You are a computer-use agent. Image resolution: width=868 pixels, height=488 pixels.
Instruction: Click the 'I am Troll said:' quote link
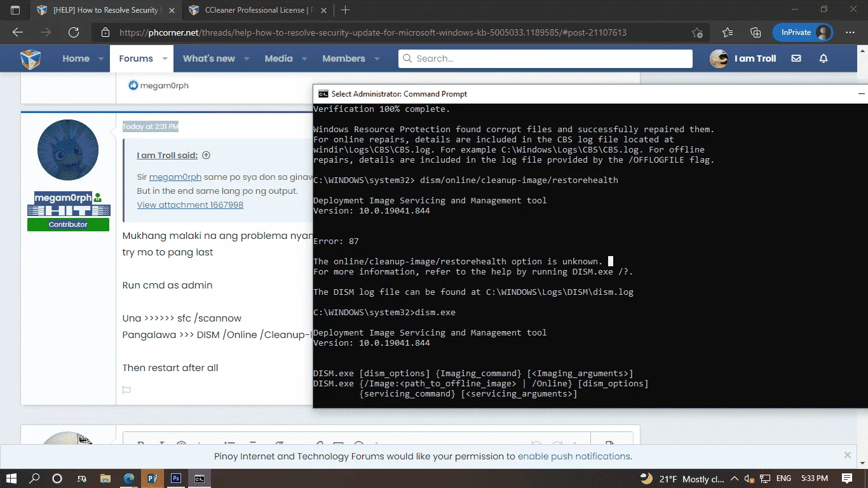[x=167, y=155]
